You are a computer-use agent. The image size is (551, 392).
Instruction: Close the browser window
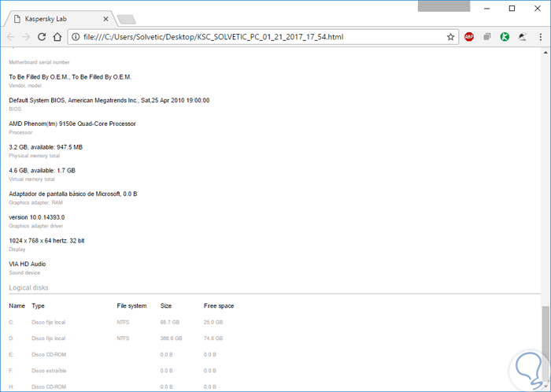[538, 9]
